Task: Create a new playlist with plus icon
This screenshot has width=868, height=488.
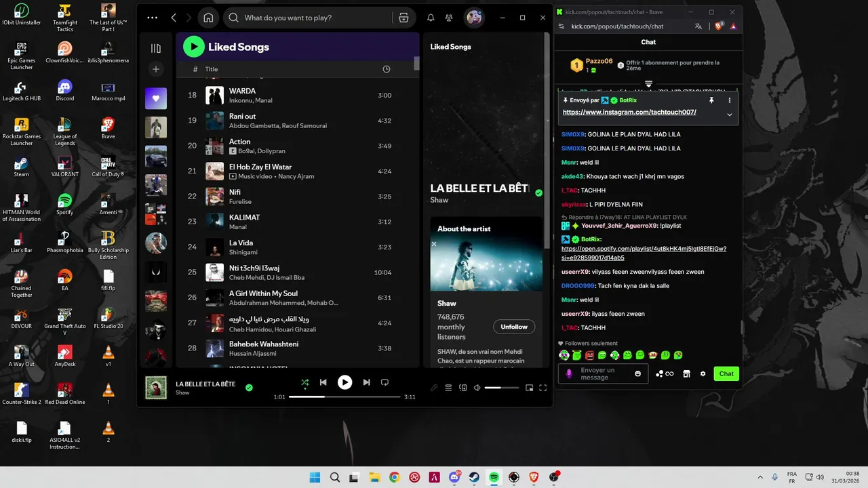Action: (x=156, y=69)
